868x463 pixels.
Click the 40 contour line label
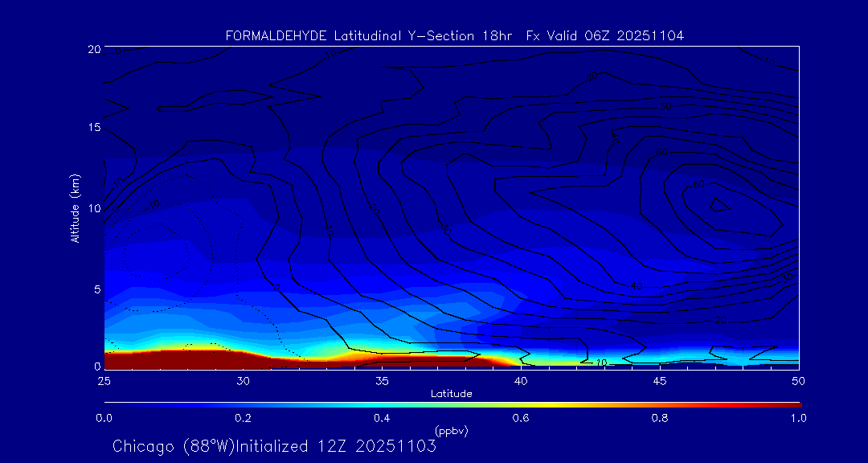[637, 286]
